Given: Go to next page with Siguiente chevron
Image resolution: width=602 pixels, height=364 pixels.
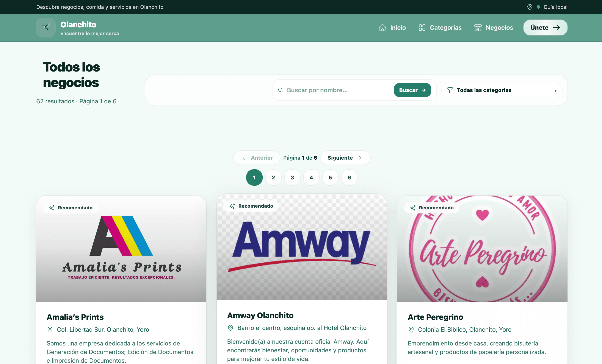Looking at the screenshot, I should point(360,158).
